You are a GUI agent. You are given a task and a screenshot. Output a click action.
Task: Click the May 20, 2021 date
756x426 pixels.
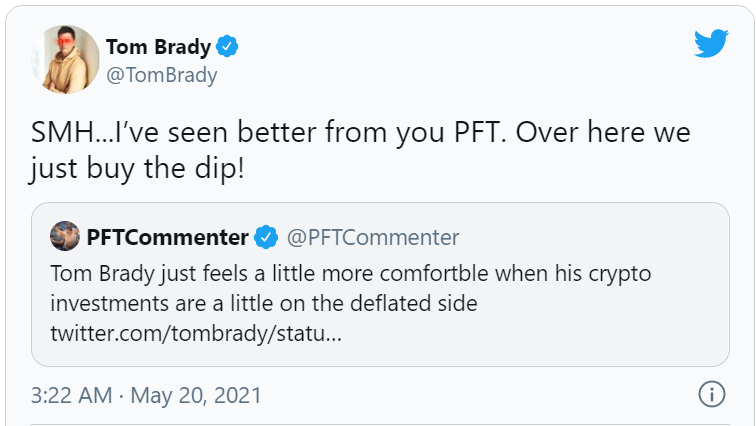(x=196, y=396)
